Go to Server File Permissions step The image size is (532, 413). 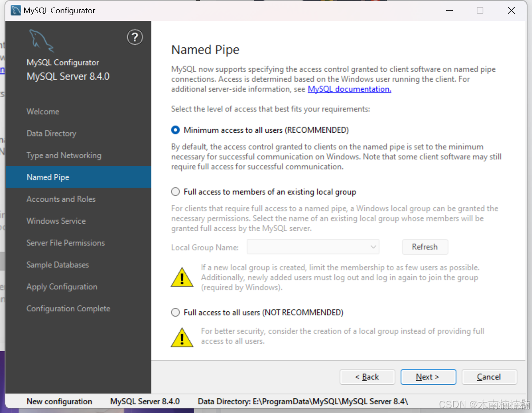(78, 243)
